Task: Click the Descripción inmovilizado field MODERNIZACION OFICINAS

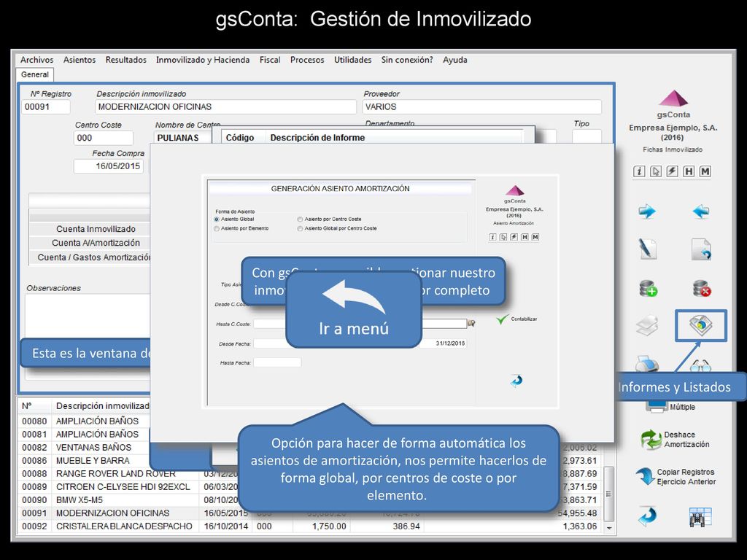Action: click(225, 106)
